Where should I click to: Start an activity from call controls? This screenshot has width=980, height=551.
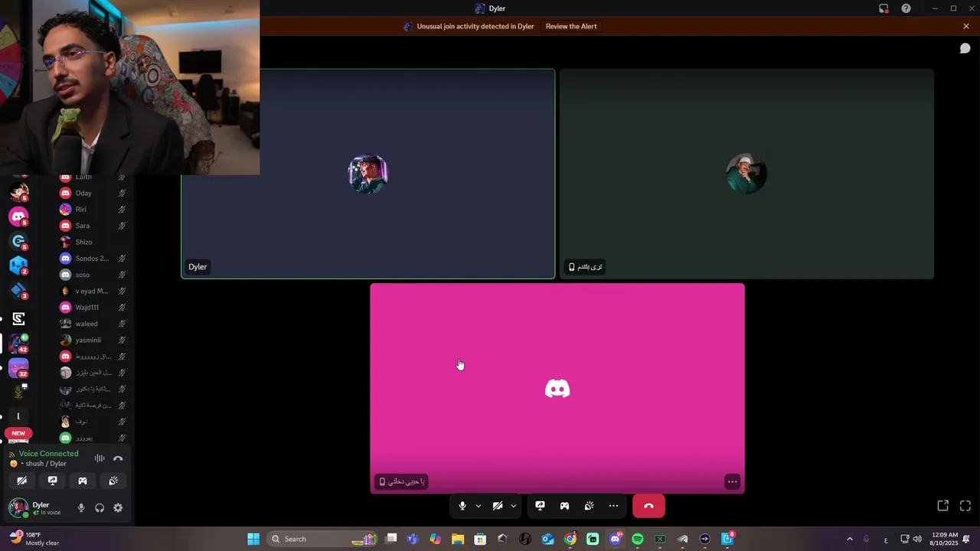(x=564, y=506)
